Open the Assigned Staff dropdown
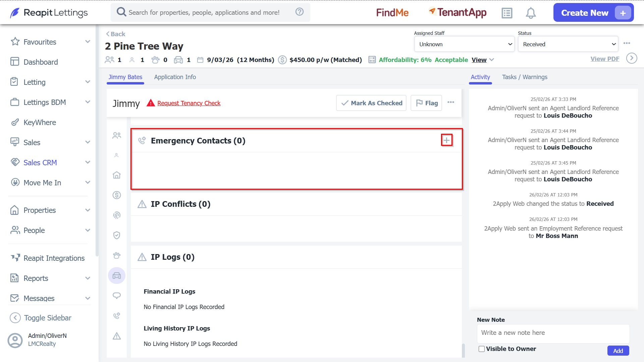The height and width of the screenshot is (362, 644). pos(465,44)
